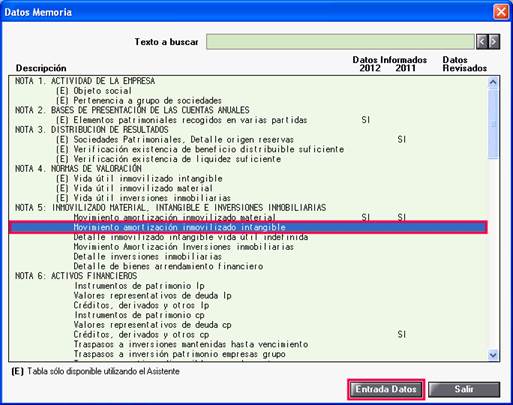Select Movimiento Amortización Inversiones inmobiliarias
Screen dimensions: 513x405
click(x=248, y=247)
